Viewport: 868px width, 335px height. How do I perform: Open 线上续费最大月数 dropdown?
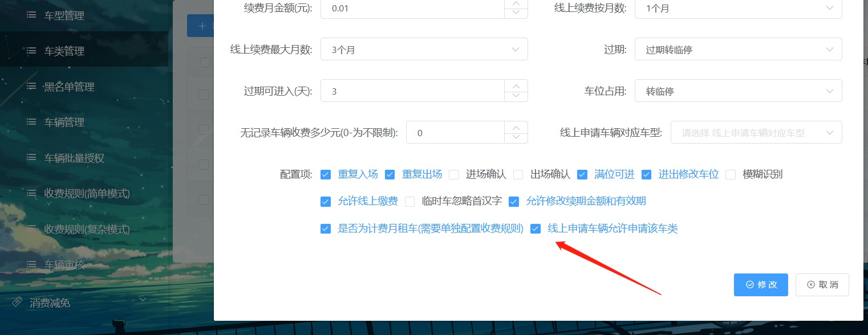pyautogui.click(x=424, y=50)
